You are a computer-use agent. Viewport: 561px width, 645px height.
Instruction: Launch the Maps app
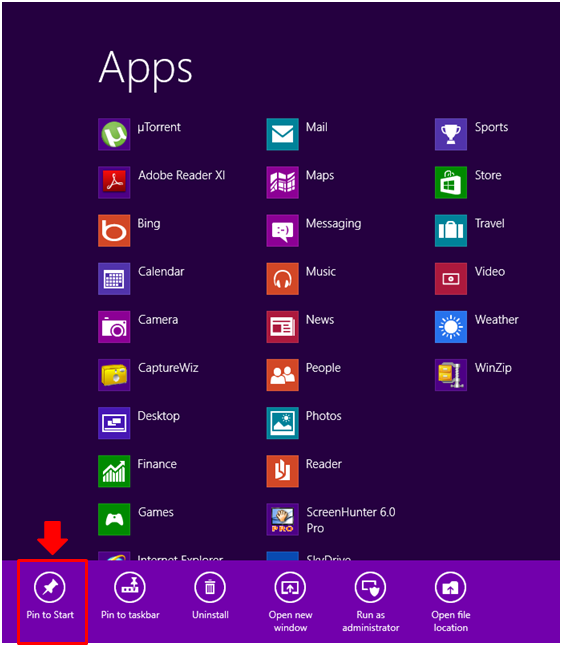coord(283,182)
